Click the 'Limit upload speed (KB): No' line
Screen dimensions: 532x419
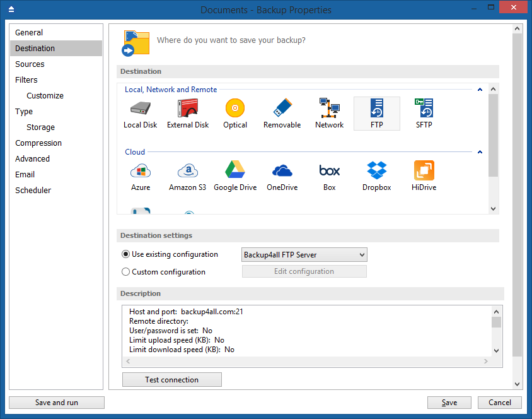point(176,340)
